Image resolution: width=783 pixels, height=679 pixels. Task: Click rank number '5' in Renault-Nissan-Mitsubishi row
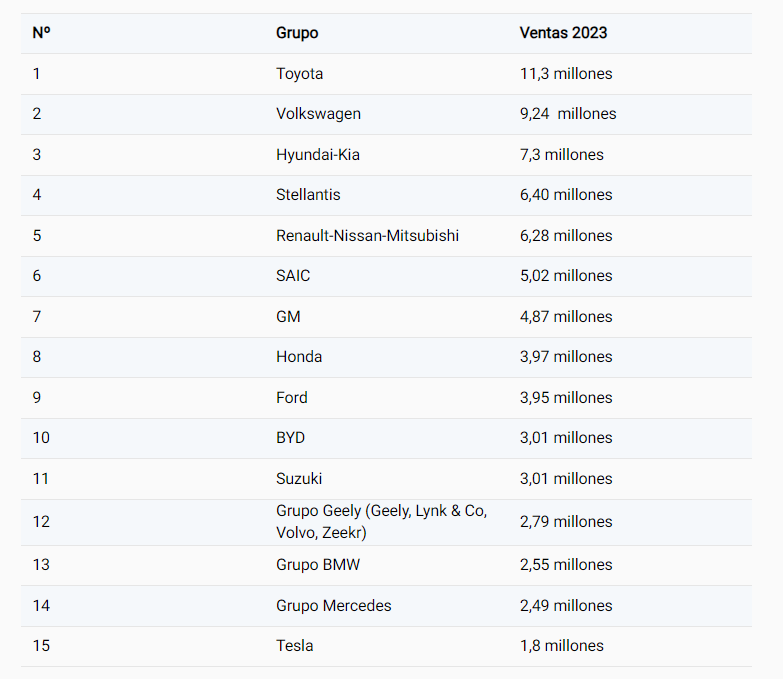[37, 236]
